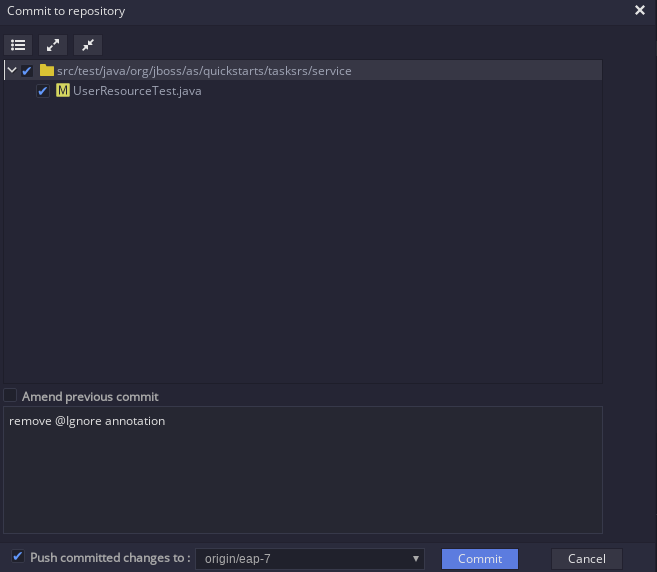Click the Cancel button
657x572 pixels.
[587, 559]
